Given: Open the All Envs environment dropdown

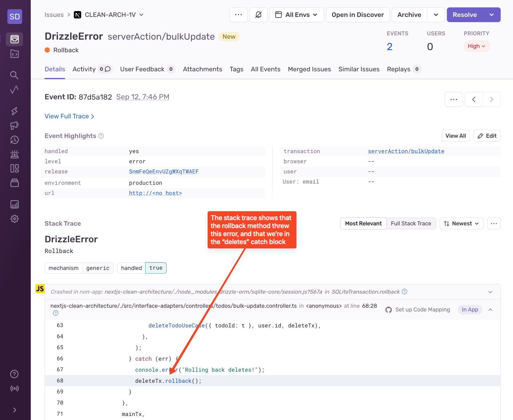Looking at the screenshot, I should click(297, 15).
